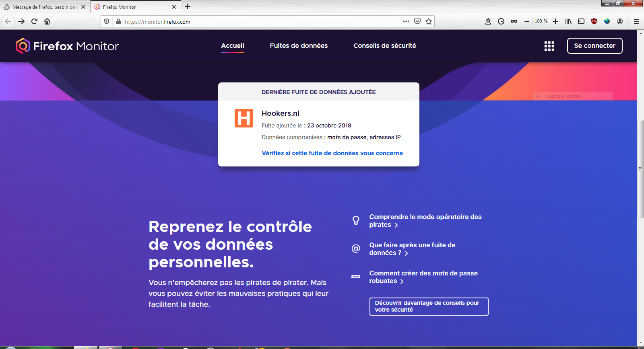644x349 pixels.
Task: Save page to Pocket icon
Action: (x=417, y=21)
